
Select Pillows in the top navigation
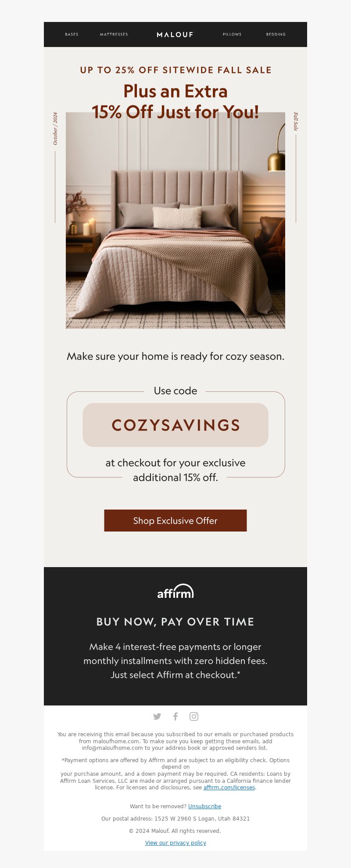tap(232, 34)
